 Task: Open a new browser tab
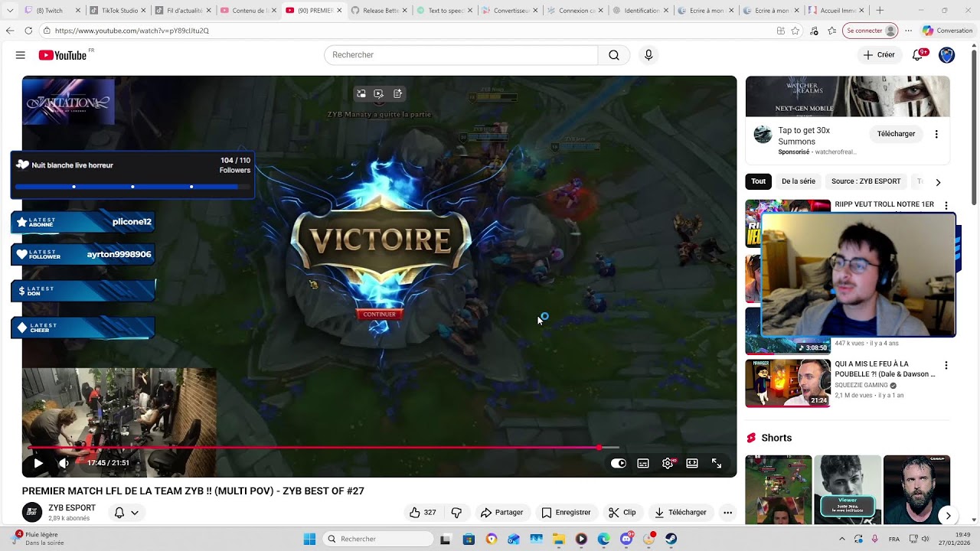pyautogui.click(x=880, y=11)
